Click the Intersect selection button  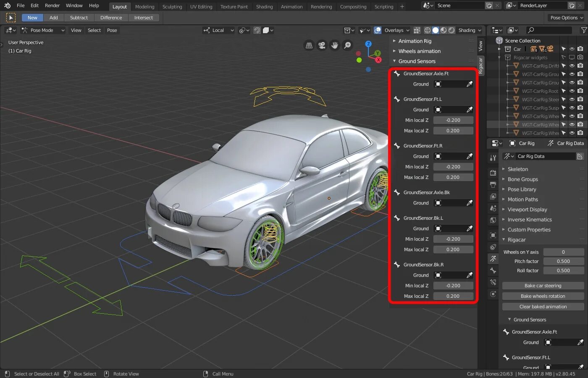point(143,18)
